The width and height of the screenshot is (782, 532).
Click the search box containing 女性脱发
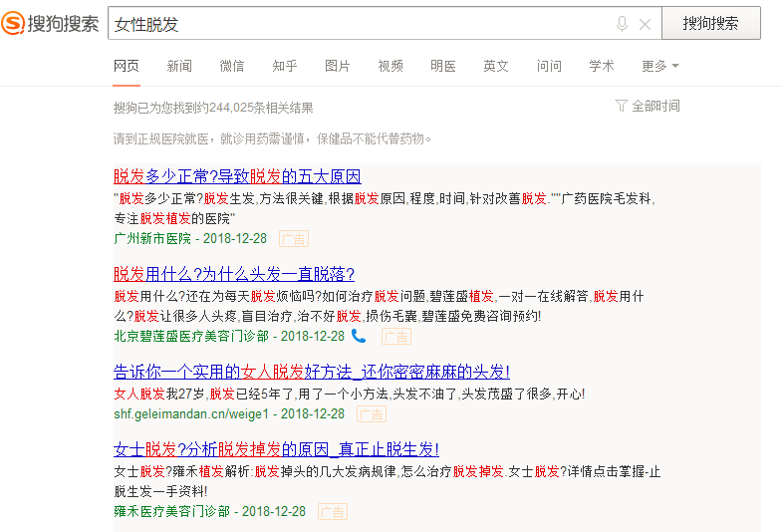(359, 24)
